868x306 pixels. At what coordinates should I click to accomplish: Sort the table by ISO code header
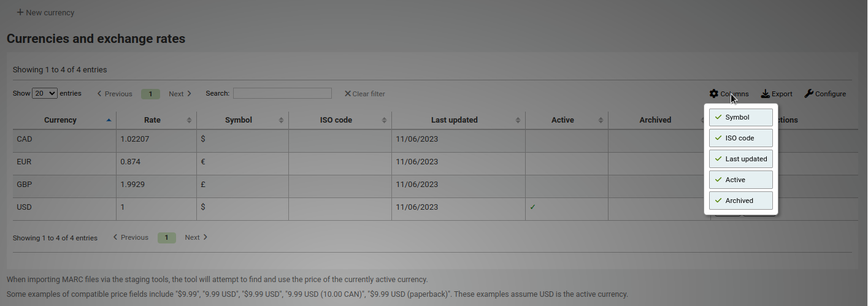pos(336,120)
